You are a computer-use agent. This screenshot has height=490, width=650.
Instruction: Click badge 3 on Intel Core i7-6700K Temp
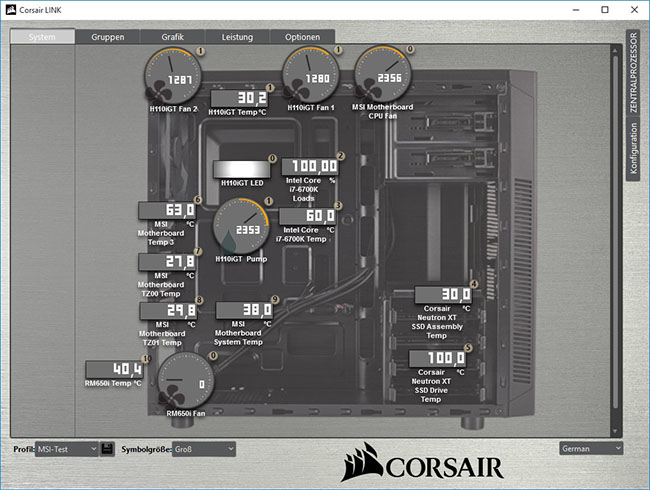(x=338, y=206)
